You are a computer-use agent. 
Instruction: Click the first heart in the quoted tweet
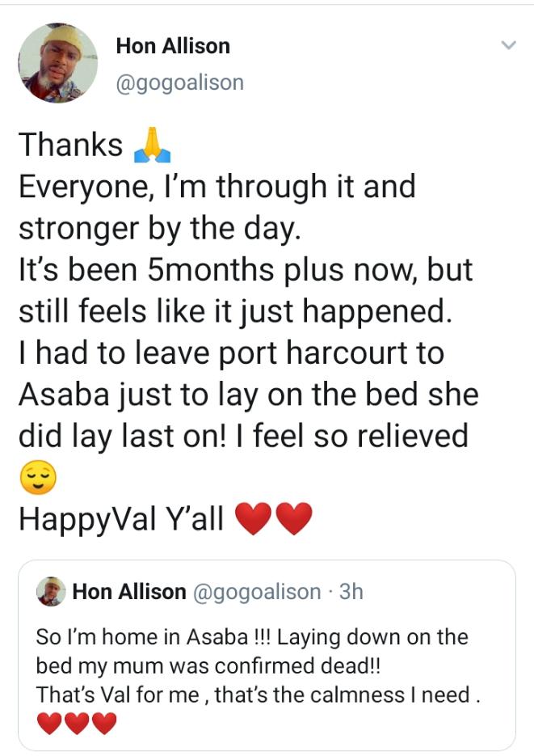tap(49, 724)
